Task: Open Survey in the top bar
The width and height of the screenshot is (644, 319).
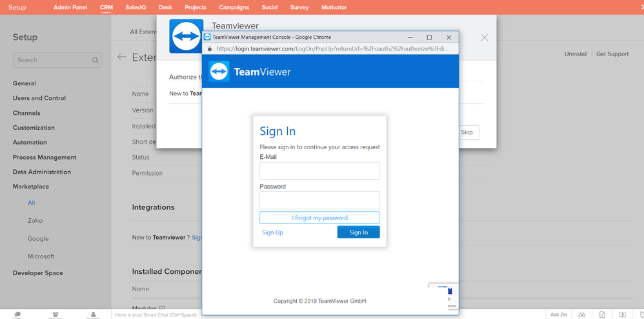Action: [x=299, y=7]
